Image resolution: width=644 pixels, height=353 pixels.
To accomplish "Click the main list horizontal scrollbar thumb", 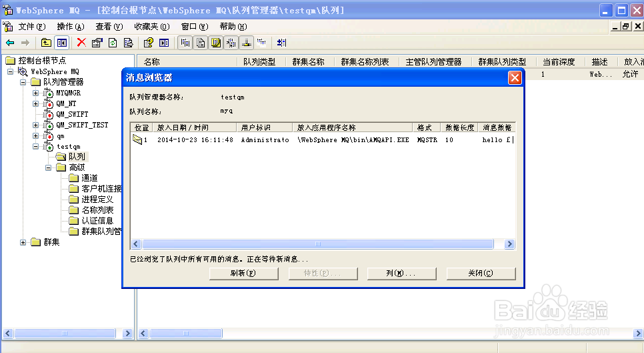I will pyautogui.click(x=185, y=333).
